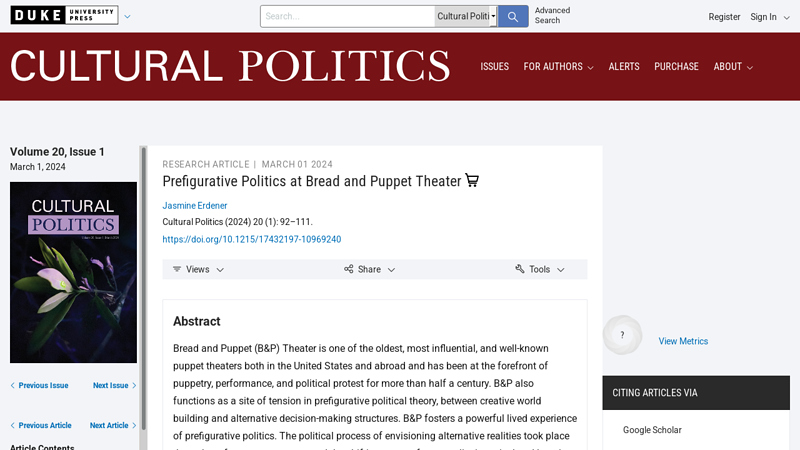Open the Cultural Politics search scope dropdown
Screen dimensions: 800x450
coord(466,16)
